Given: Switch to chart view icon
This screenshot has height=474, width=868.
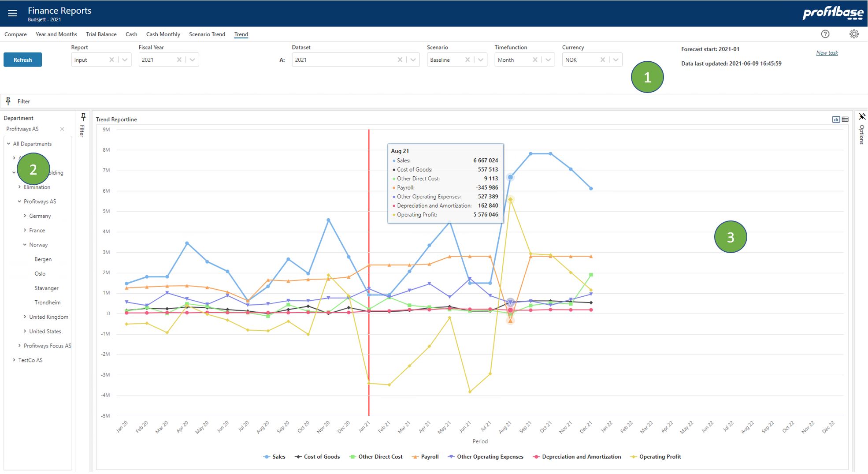Looking at the screenshot, I should pos(836,119).
